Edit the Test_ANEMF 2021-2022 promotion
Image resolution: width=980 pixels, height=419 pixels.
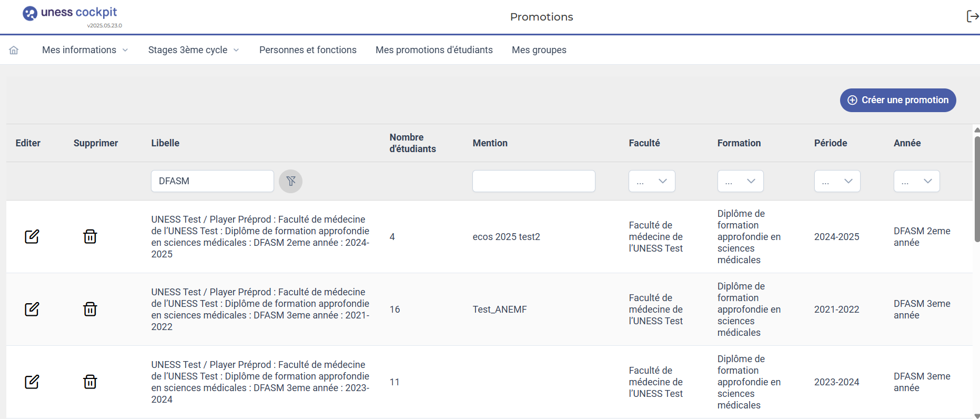tap(32, 310)
